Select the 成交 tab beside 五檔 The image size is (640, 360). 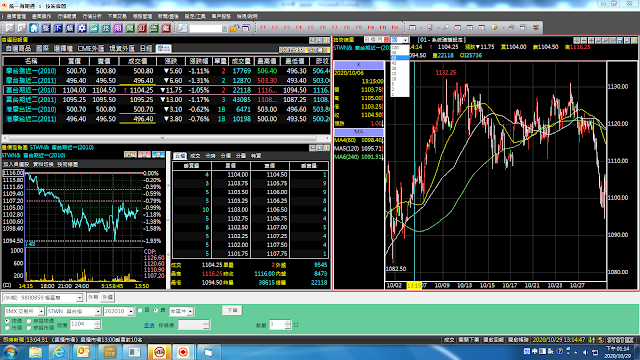(196, 156)
